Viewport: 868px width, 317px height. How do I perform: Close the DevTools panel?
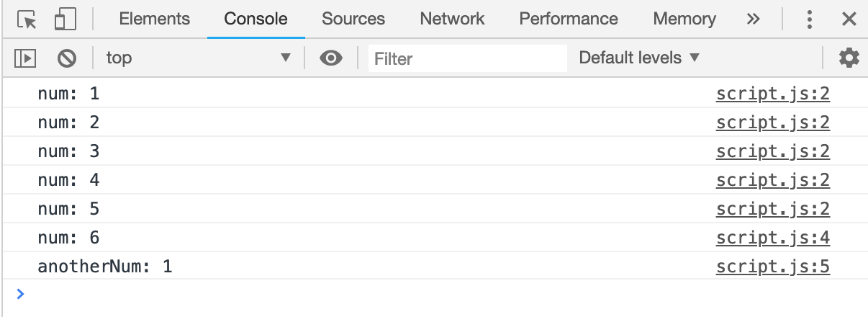click(x=849, y=19)
